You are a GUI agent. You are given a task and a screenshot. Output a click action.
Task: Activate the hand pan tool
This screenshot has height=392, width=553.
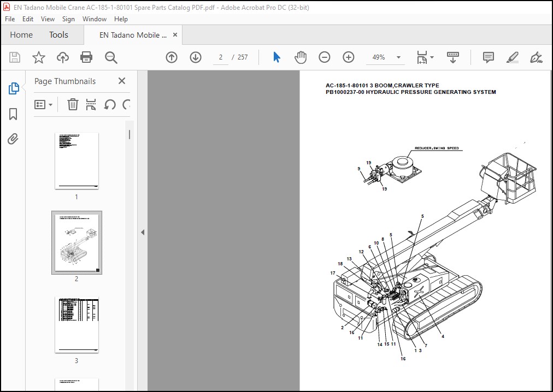(x=301, y=57)
